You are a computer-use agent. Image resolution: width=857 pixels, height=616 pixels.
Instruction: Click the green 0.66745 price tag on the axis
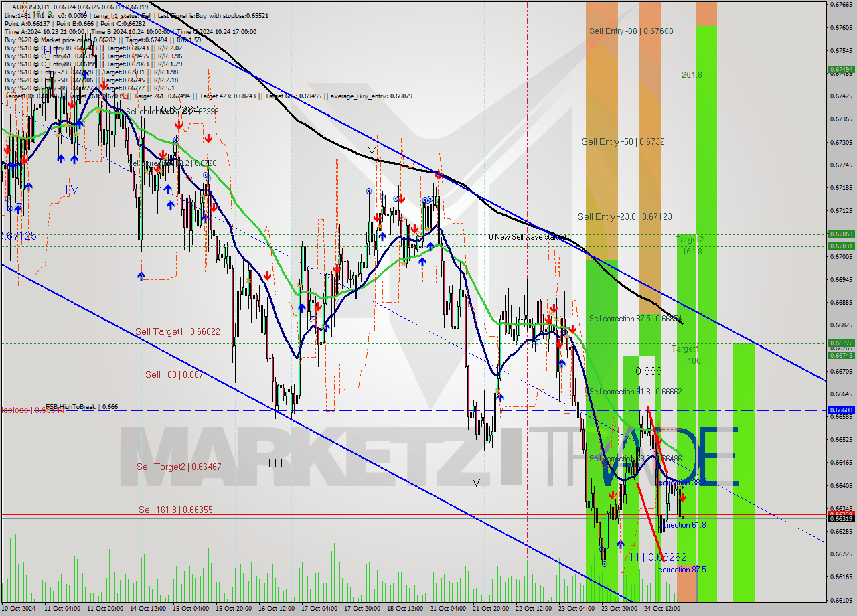tap(841, 355)
